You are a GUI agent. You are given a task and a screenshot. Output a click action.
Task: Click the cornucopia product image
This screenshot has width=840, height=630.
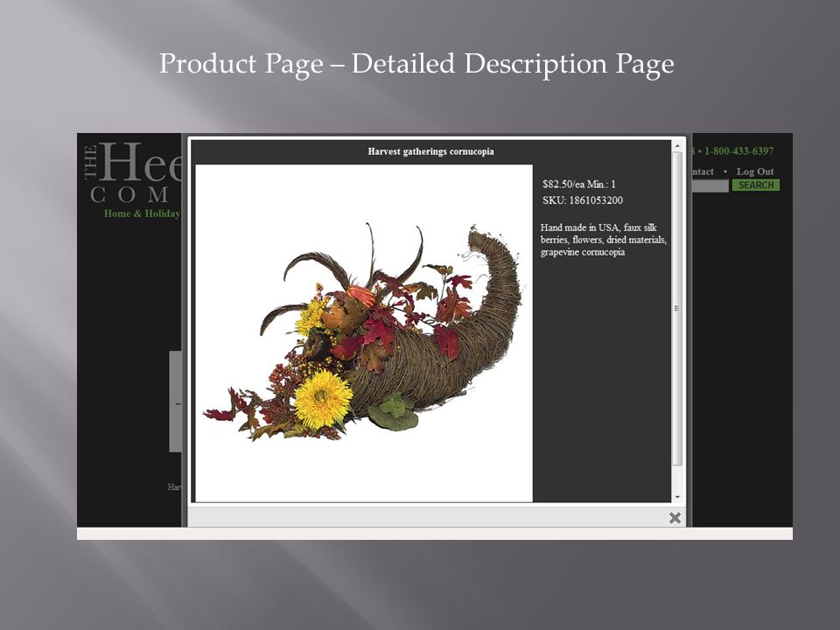click(364, 333)
